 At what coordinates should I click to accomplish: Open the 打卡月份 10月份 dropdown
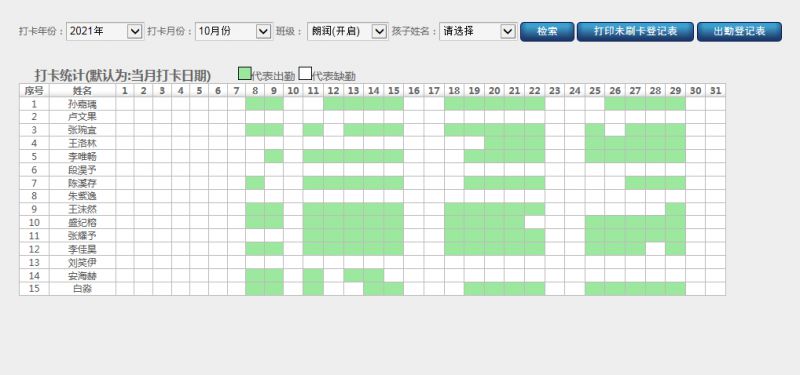[234, 31]
